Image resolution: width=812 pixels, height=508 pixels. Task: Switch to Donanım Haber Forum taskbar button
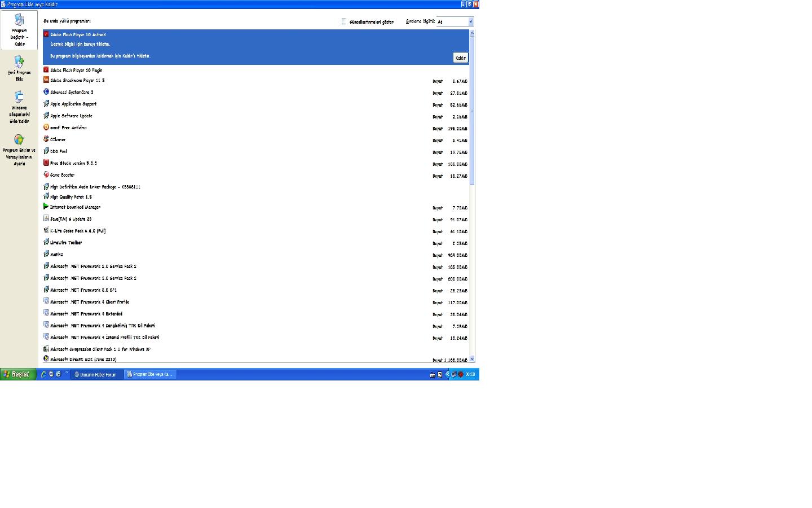pyautogui.click(x=96, y=374)
